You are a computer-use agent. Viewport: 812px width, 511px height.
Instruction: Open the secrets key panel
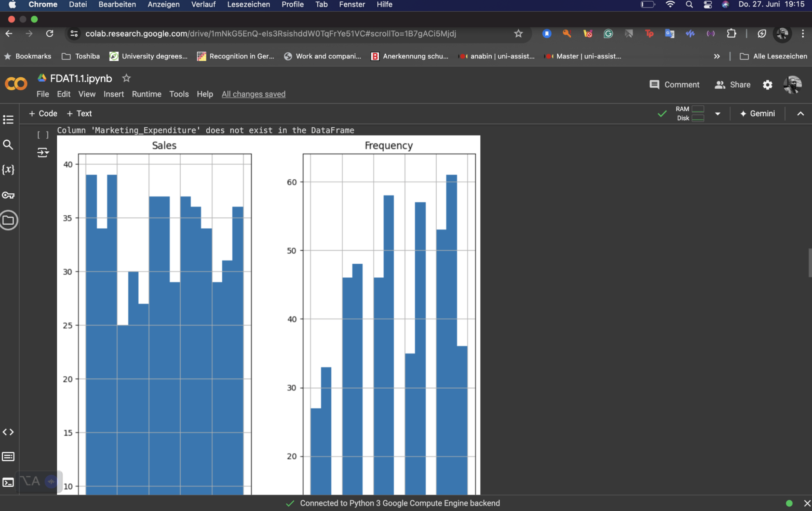click(x=8, y=195)
